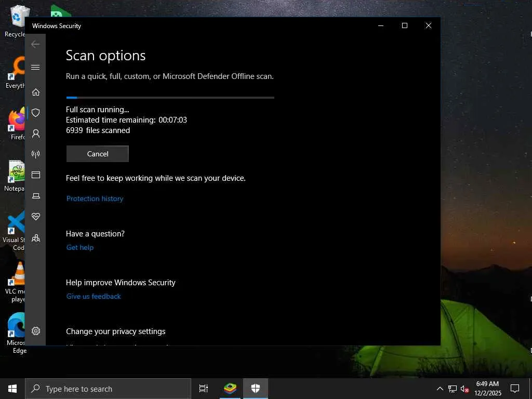Click 'Have a question?' heading
Image resolution: width=532 pixels, height=399 pixels.
tap(95, 233)
